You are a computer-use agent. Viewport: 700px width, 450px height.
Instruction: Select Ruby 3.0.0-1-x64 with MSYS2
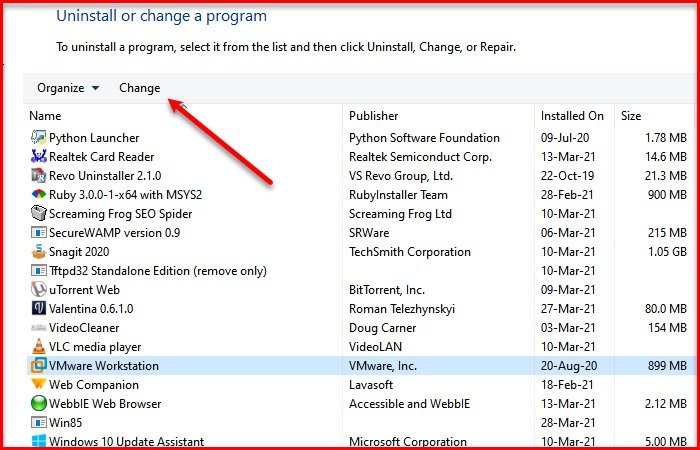click(125, 195)
